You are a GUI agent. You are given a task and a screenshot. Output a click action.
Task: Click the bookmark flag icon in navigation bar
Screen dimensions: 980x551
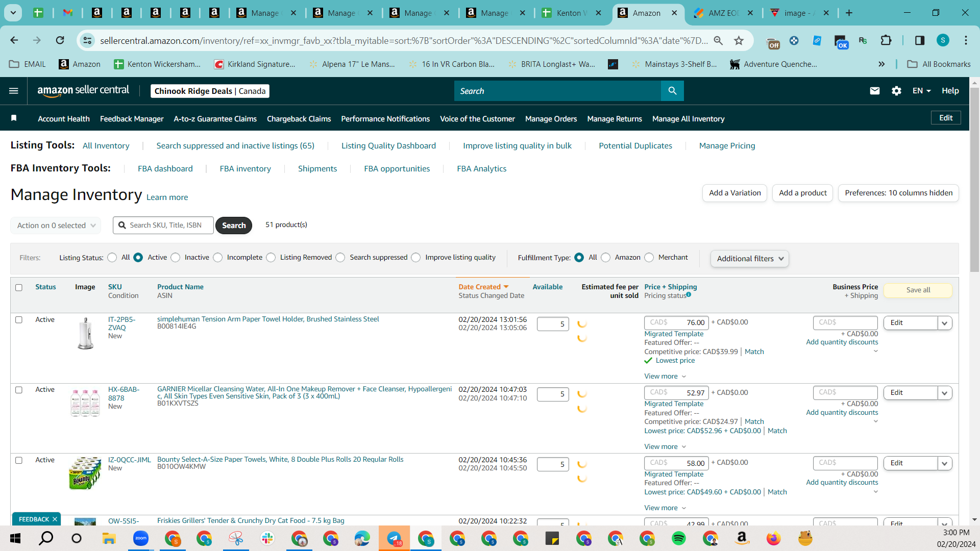[x=14, y=118]
